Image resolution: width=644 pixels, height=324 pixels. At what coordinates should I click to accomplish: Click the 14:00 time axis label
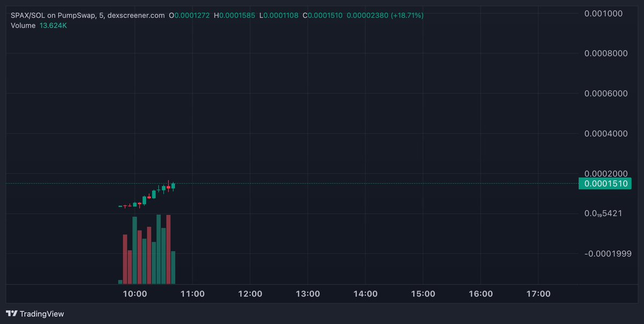click(366, 294)
